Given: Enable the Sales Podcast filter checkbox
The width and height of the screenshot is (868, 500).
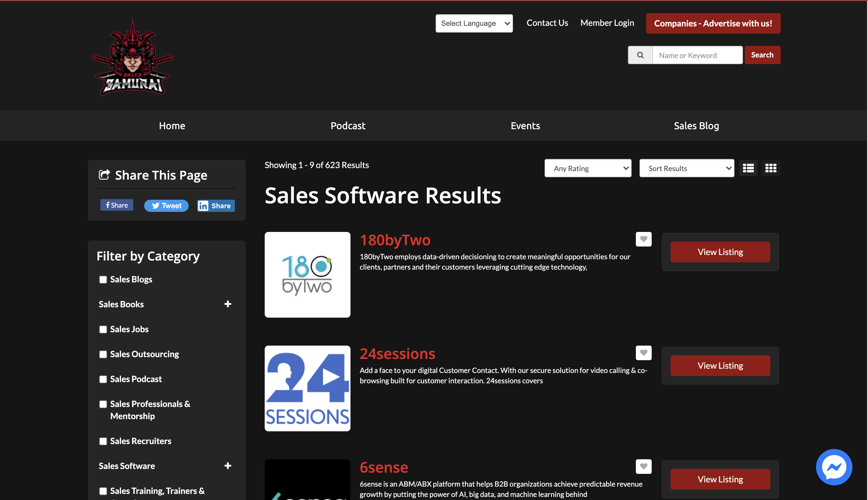Looking at the screenshot, I should (103, 379).
